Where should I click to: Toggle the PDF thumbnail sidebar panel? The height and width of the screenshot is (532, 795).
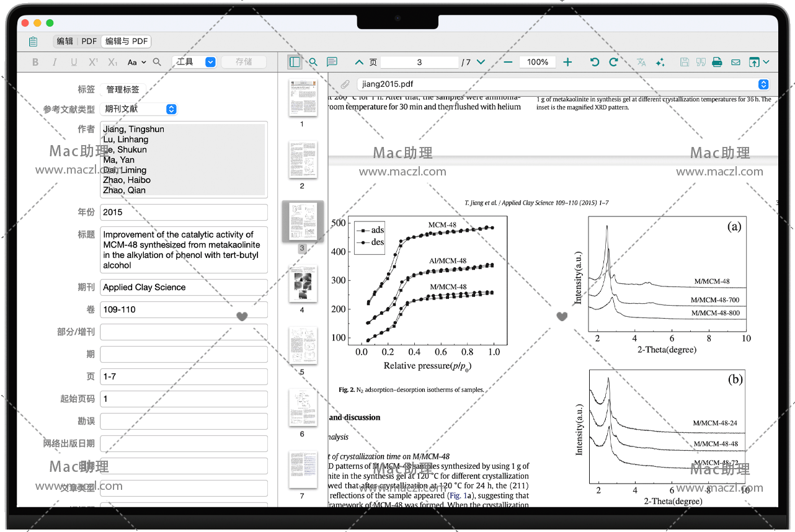[x=295, y=62]
